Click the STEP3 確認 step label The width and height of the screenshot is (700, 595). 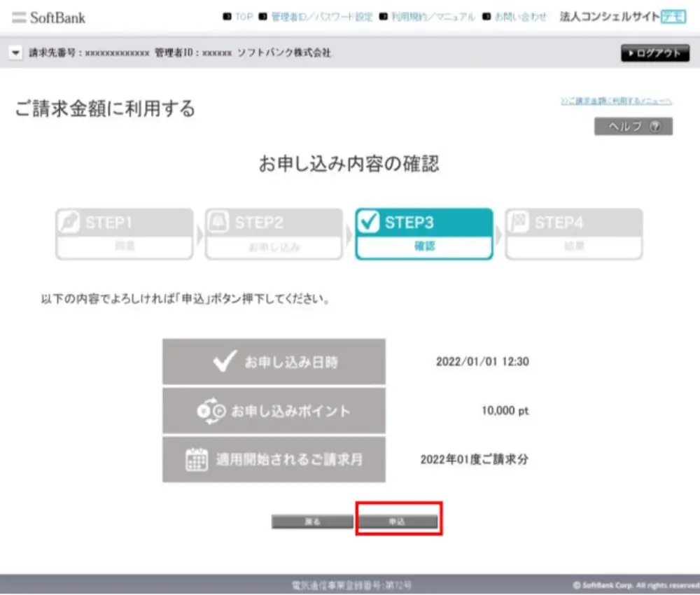point(424,246)
